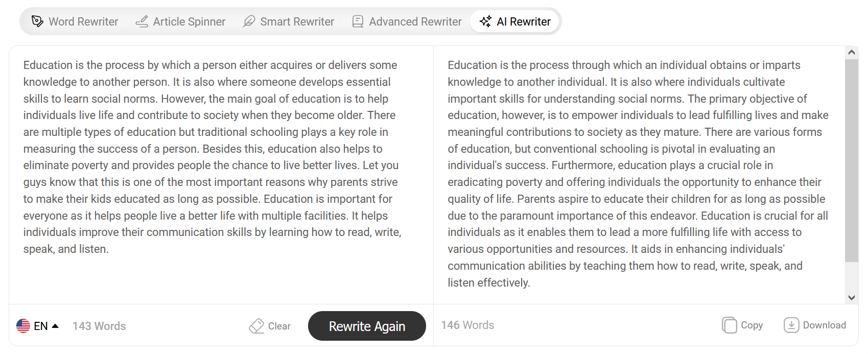The image size is (868, 354).
Task: Click the Advanced Rewriter document icon
Action: pyautogui.click(x=358, y=21)
